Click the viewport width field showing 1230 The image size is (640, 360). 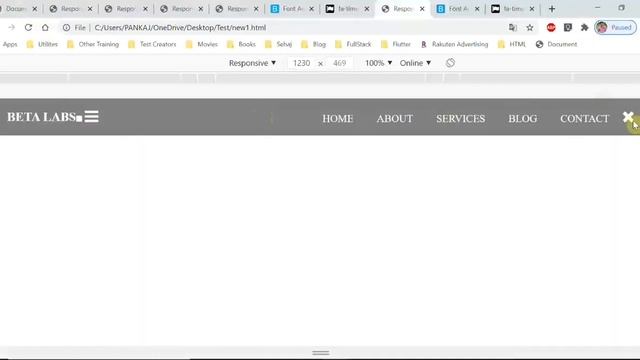click(301, 63)
